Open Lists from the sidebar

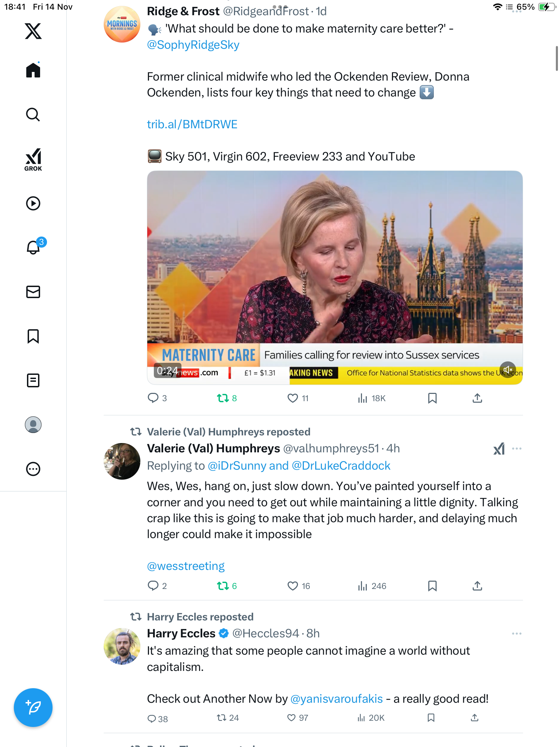[33, 380]
